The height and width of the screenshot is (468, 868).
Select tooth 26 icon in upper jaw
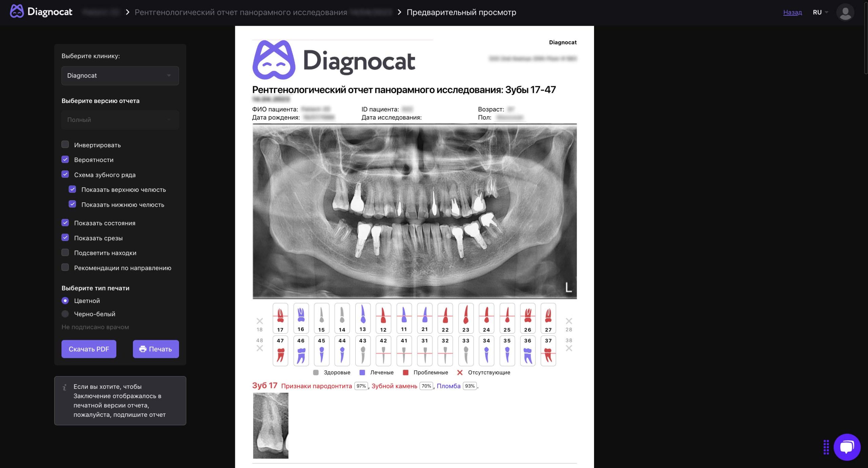coord(528,318)
